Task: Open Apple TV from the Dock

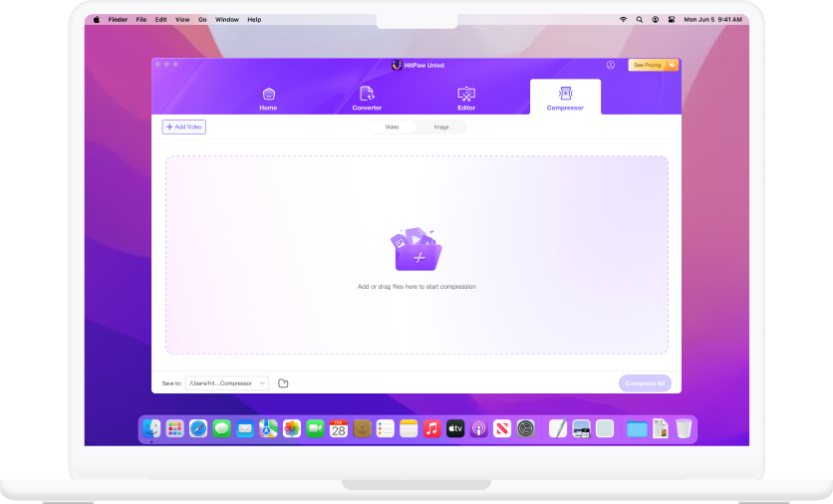Action: click(x=455, y=428)
